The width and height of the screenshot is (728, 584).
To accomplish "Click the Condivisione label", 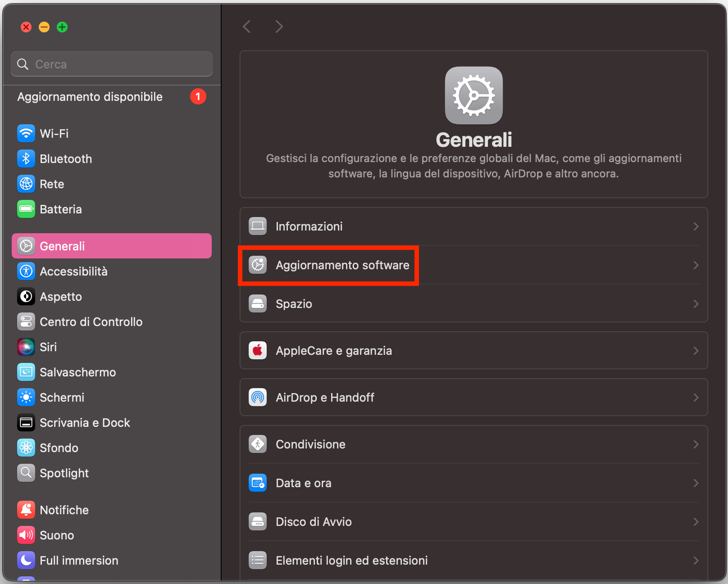I will point(310,444).
